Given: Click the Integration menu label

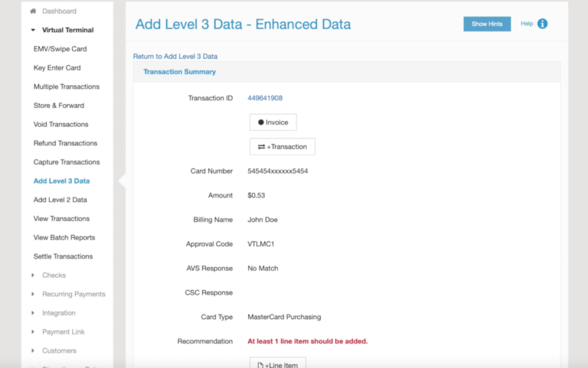Looking at the screenshot, I should coord(58,313).
